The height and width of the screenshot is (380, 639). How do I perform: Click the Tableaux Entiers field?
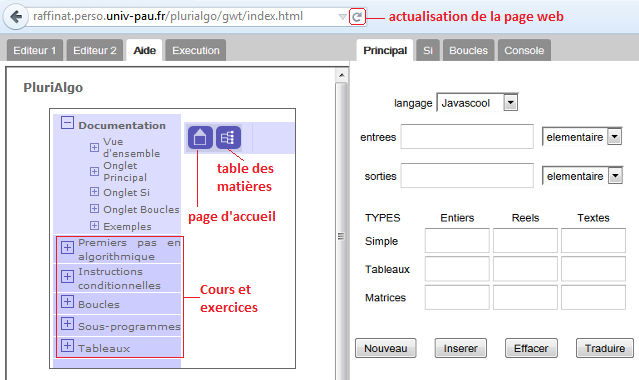[x=457, y=269]
